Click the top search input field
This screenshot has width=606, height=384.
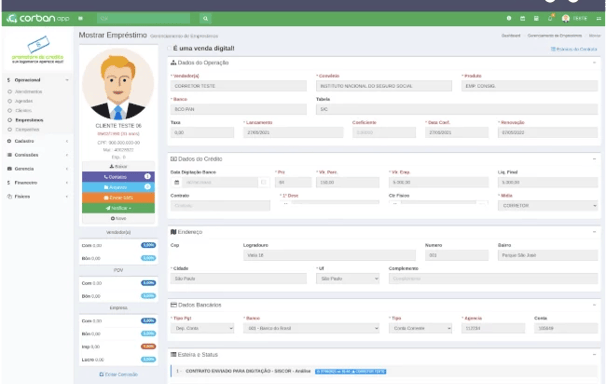[x=143, y=18]
